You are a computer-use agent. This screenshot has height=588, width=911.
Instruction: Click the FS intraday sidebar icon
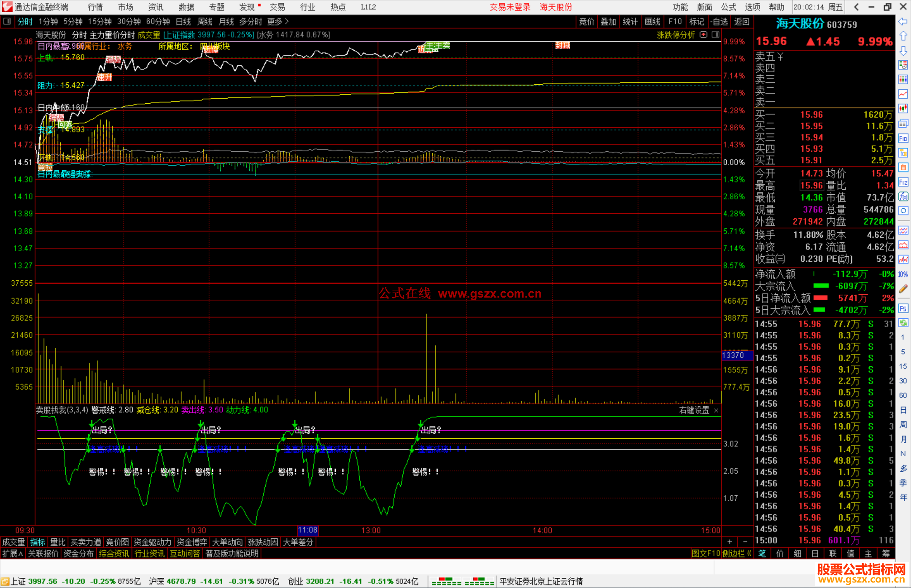coord(903,309)
